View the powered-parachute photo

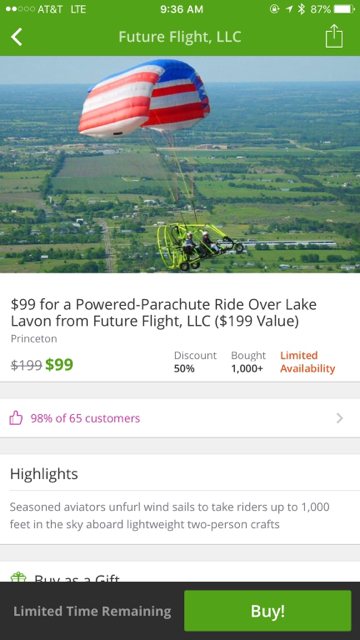click(180, 164)
